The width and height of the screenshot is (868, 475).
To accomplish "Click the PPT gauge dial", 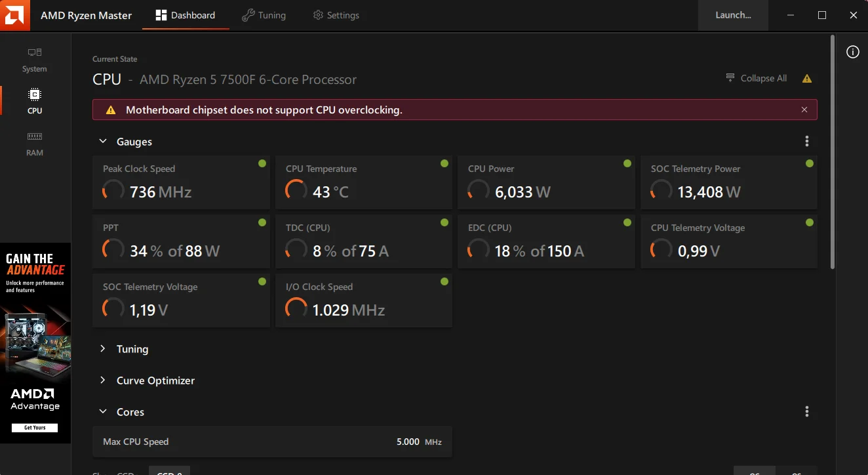I will click(x=113, y=250).
